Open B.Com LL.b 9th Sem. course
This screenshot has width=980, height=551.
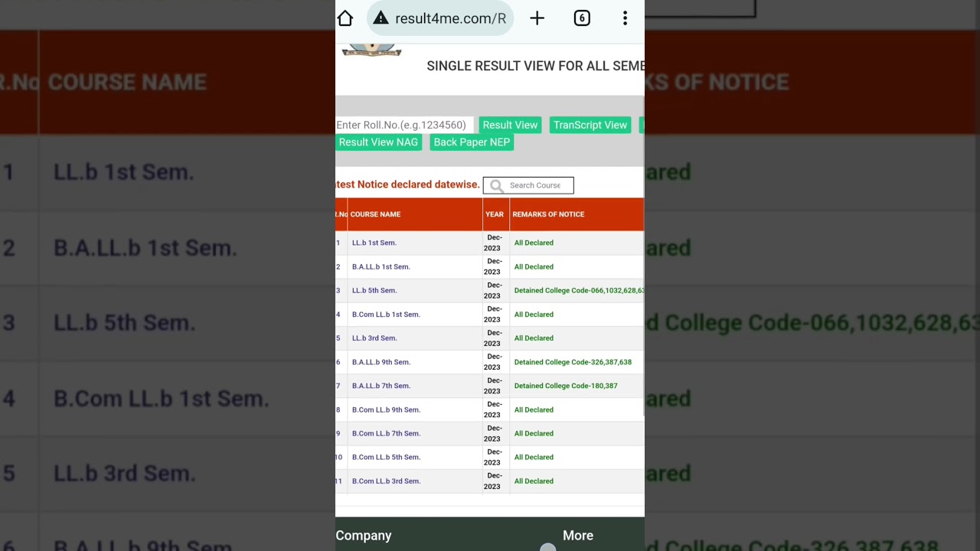[386, 409]
